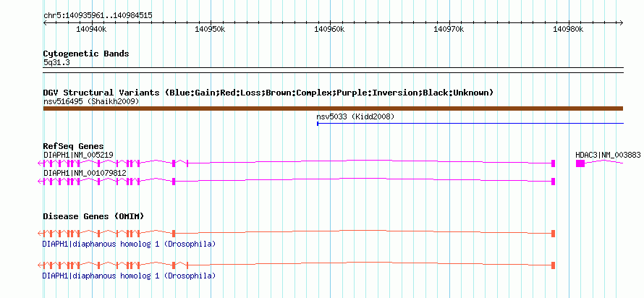Click the 140940k ruler tick label
Image resolution: width=644 pixels, height=298 pixels.
pyautogui.click(x=91, y=29)
